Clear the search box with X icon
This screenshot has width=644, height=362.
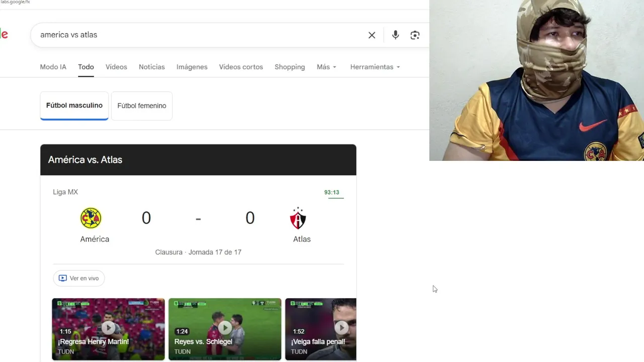tap(372, 35)
